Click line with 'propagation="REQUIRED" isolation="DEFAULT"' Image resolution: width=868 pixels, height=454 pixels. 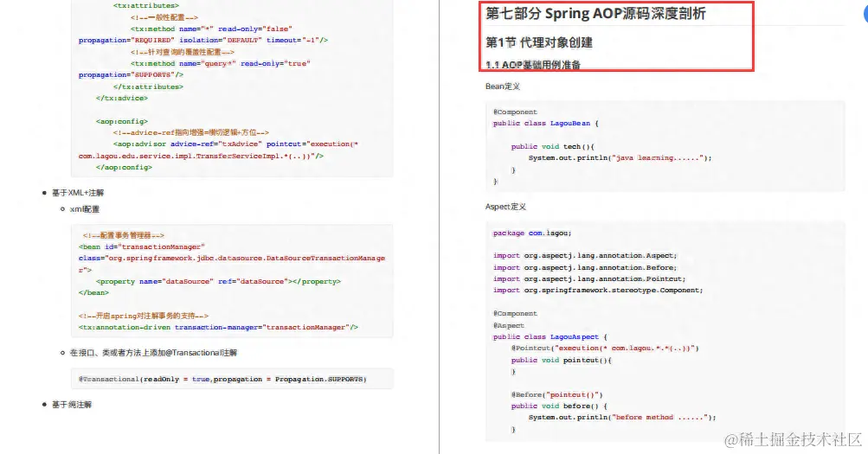[x=203, y=41]
